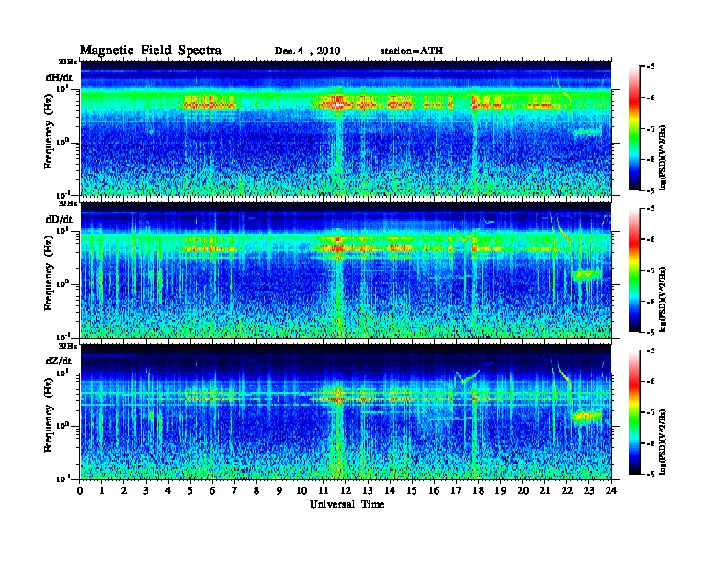The image size is (728, 563).
Task: Click the "-7" label on the dD/dt color bar
Action: point(651,270)
